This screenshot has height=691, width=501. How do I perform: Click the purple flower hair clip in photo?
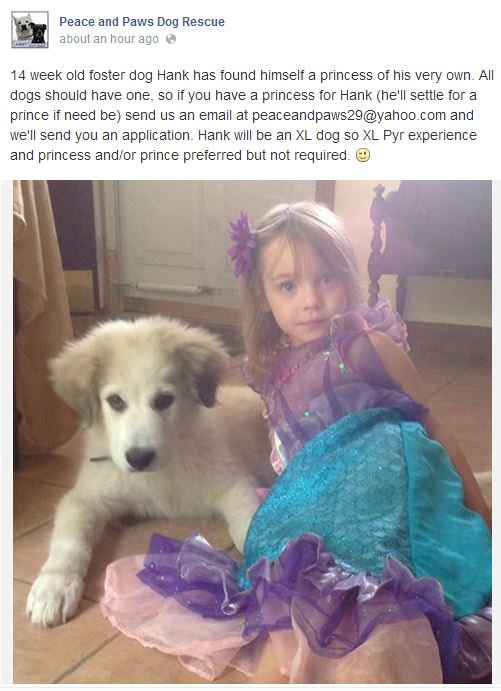tap(241, 245)
